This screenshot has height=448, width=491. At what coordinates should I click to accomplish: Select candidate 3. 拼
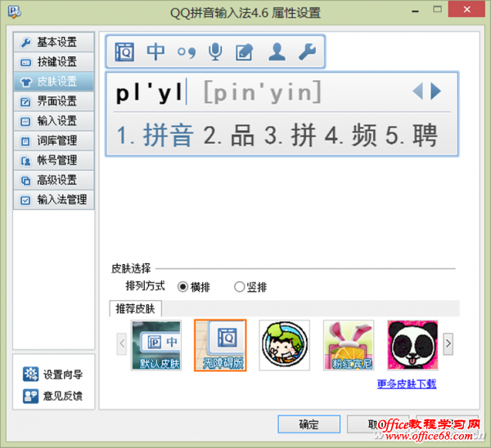pos(290,136)
